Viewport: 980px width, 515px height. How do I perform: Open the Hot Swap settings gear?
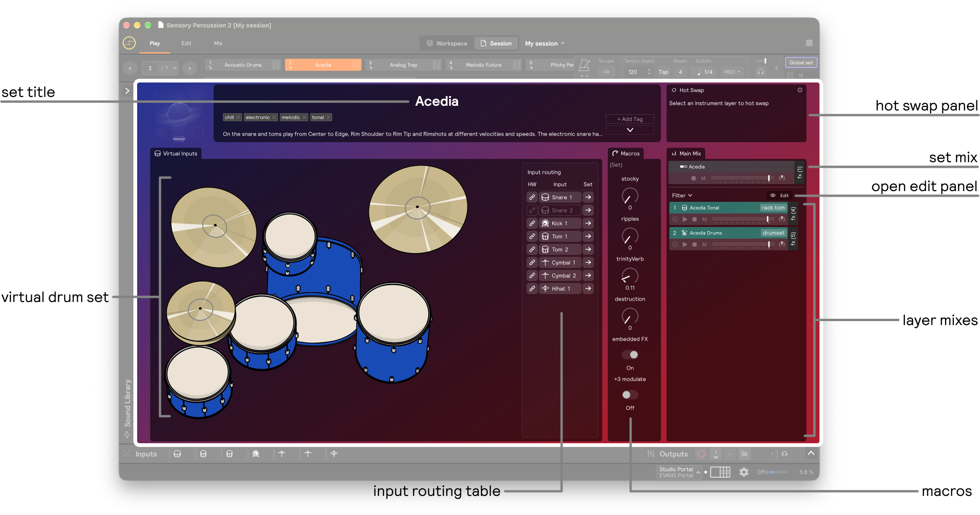(799, 90)
